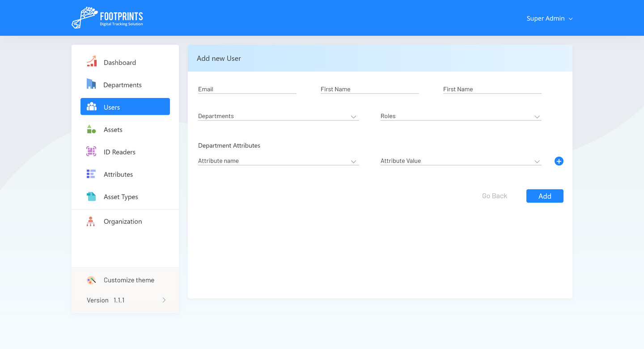Click the Organization hierarchy icon
Viewport: 644px width, 349px height.
coord(91,221)
